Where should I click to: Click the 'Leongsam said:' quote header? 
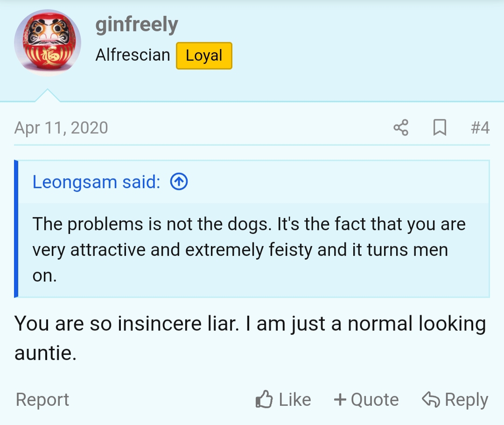[97, 182]
